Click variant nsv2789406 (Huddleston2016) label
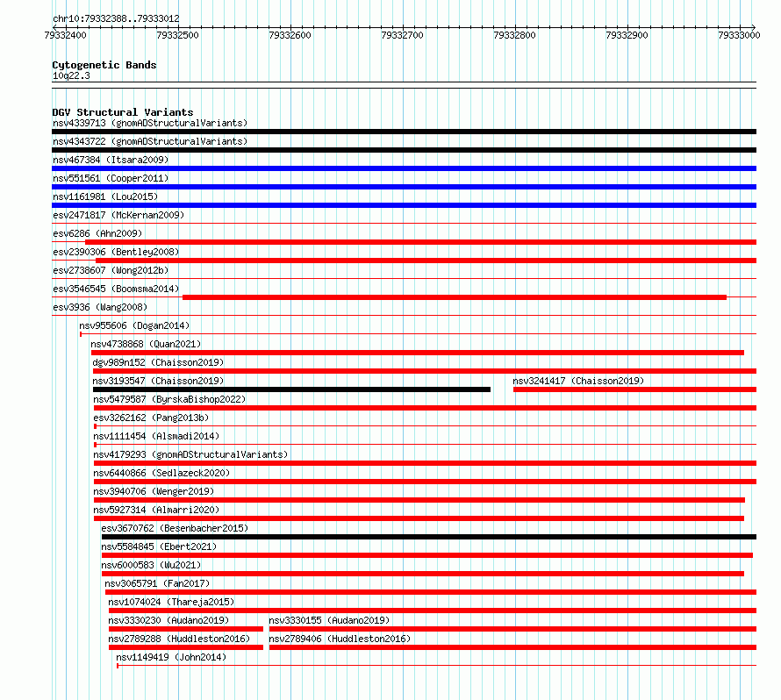 pyautogui.click(x=340, y=639)
